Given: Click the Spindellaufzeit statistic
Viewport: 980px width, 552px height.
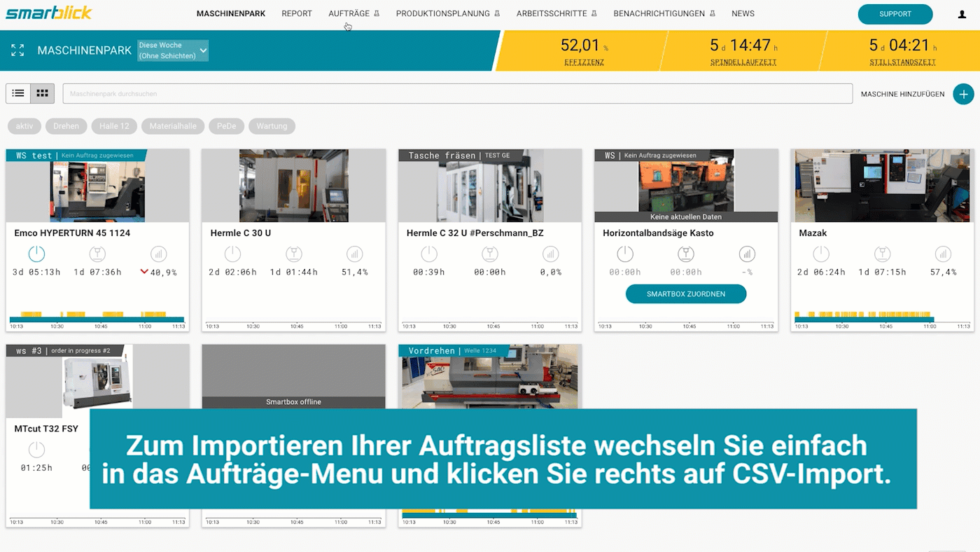Looking at the screenshot, I should [x=743, y=51].
